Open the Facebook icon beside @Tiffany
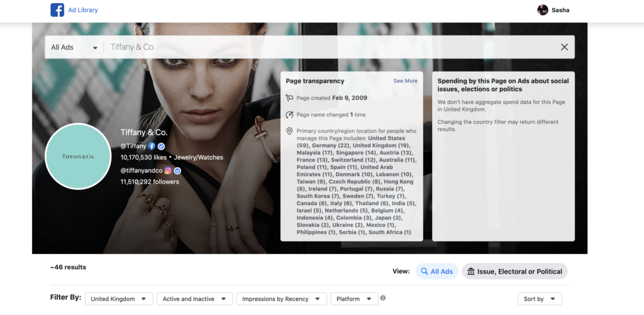The width and height of the screenshot is (644, 315). (152, 146)
